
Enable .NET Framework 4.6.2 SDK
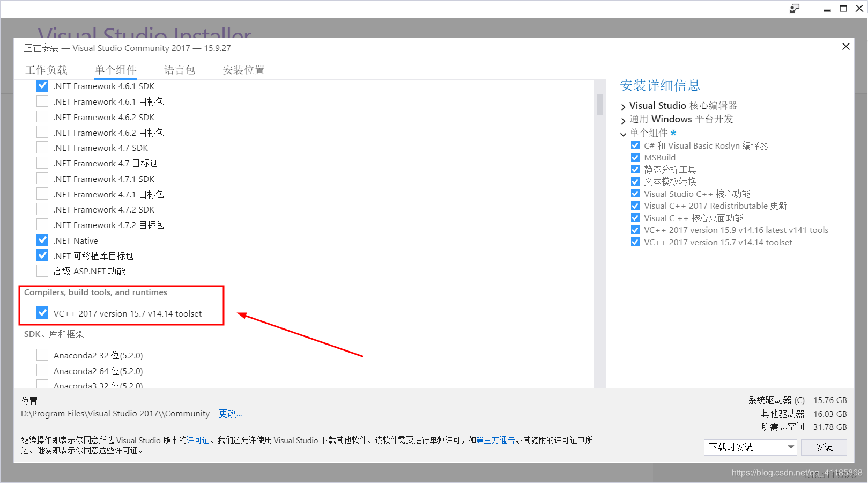(x=42, y=117)
